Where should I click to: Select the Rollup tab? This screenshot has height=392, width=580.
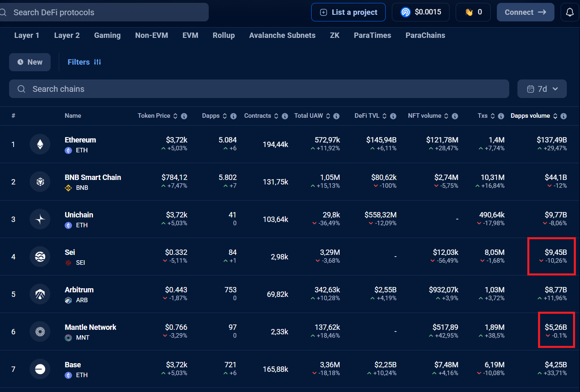click(224, 35)
